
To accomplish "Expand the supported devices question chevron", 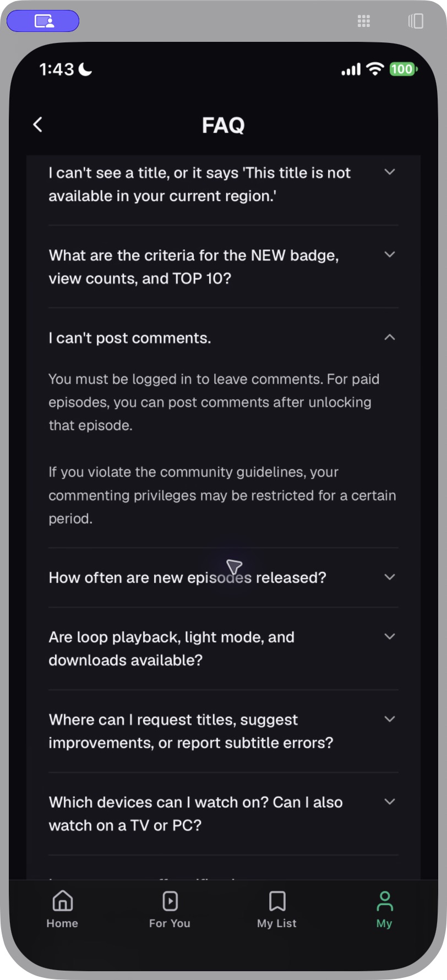I will pos(390,802).
